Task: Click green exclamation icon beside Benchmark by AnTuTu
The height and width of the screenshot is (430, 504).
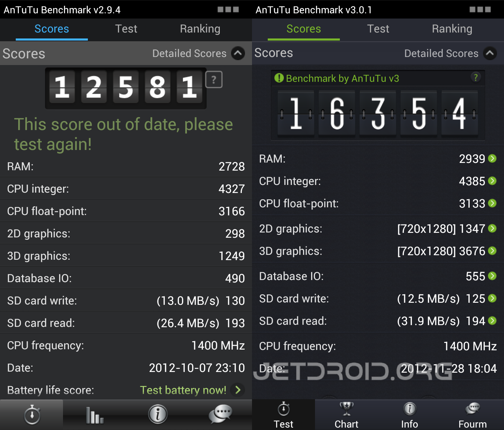Action: 279,78
